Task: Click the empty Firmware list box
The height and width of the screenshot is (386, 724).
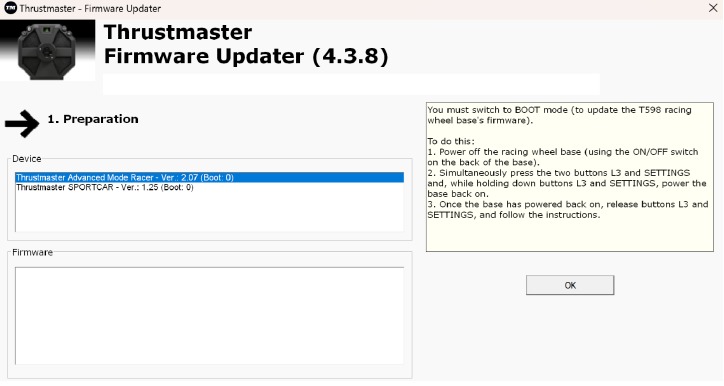Action: click(x=209, y=316)
